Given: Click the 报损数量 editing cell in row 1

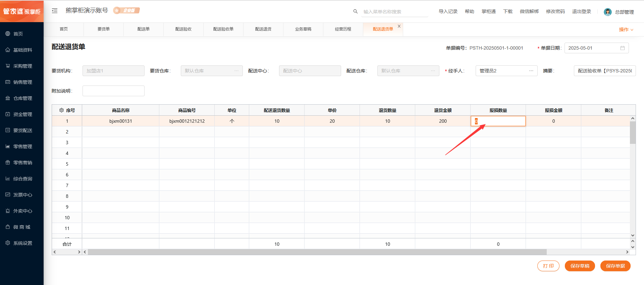Looking at the screenshot, I should [498, 121].
